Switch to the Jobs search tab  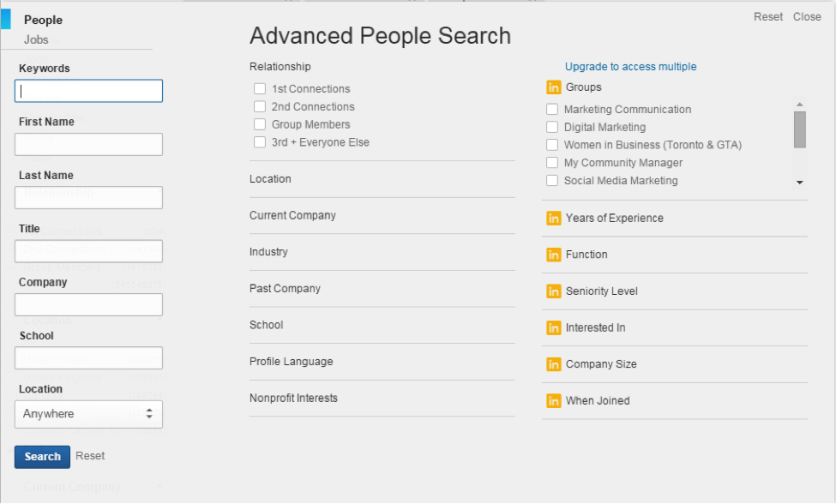tap(36, 40)
